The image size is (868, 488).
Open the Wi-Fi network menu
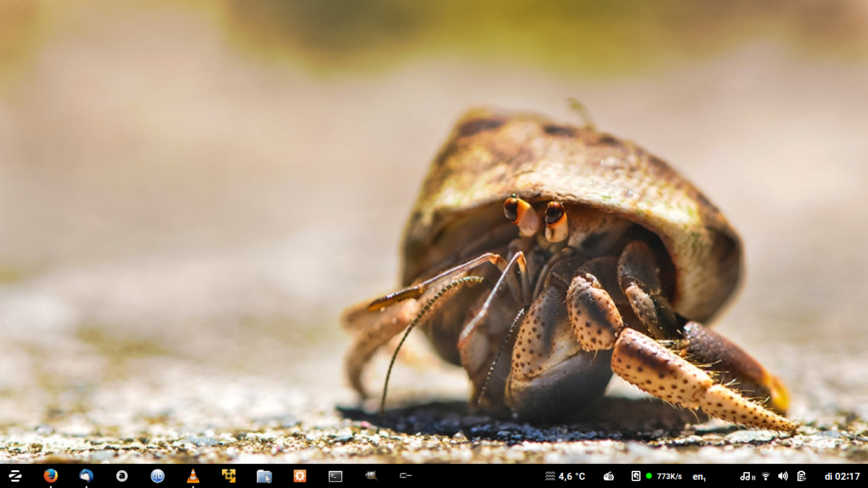766,476
